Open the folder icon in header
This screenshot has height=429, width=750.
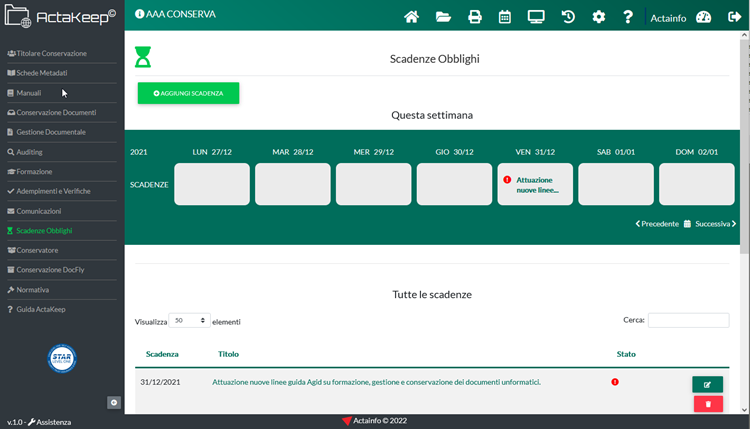[x=443, y=17]
